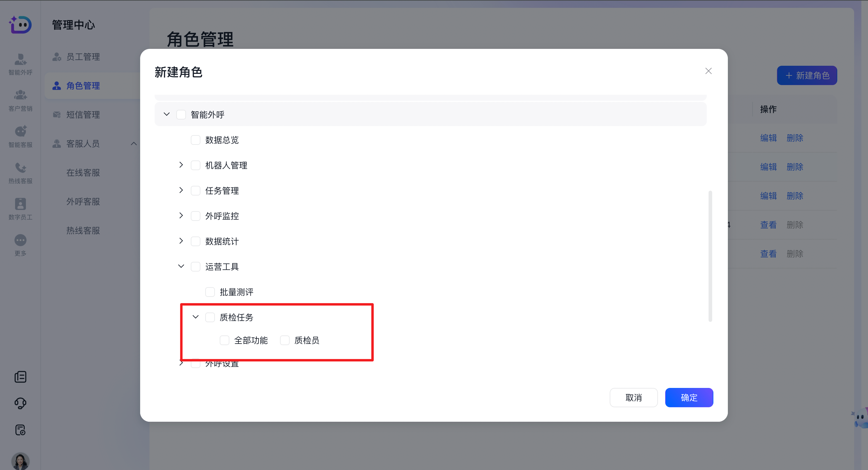The width and height of the screenshot is (868, 470).
Task: Tick the 质检任务 checkbox
Action: [210, 317]
